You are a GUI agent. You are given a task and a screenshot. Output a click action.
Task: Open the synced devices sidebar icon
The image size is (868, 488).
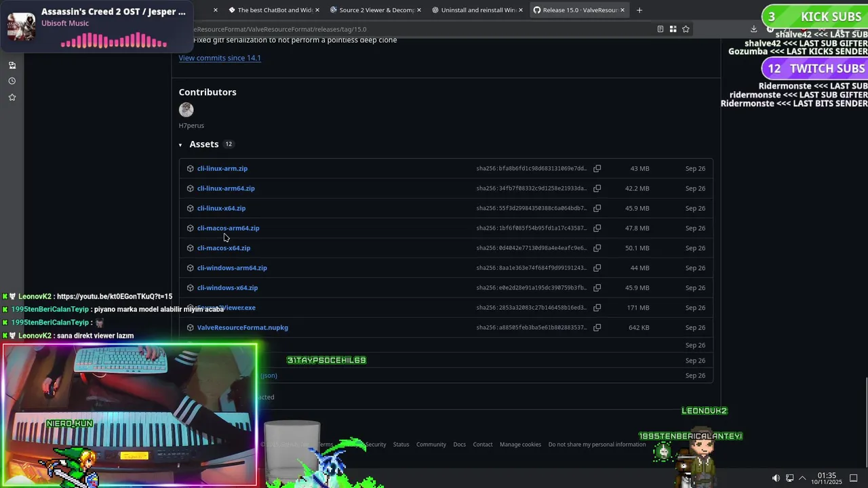[x=12, y=65]
